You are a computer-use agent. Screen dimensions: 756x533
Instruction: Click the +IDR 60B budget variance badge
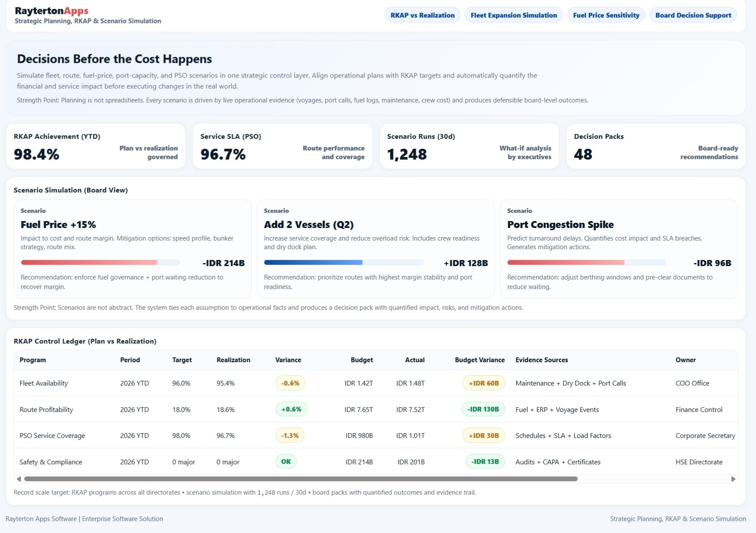click(x=483, y=383)
